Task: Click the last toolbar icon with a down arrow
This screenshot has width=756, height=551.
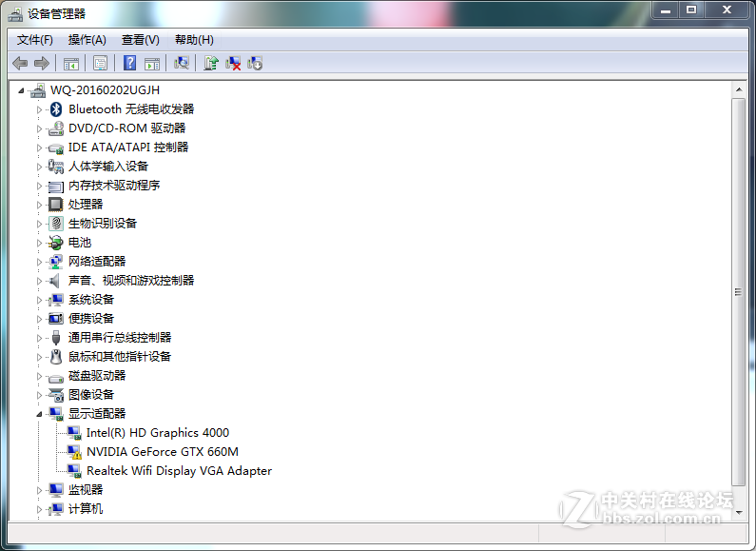Action: (x=255, y=63)
